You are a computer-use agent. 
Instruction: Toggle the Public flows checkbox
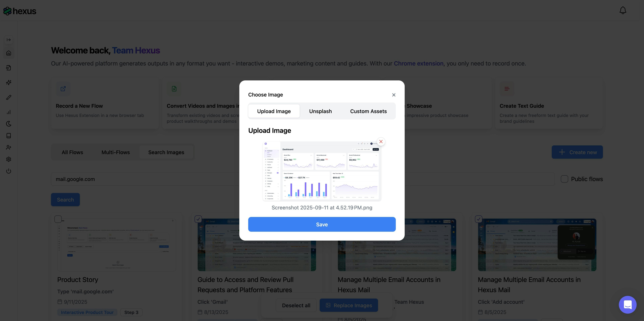click(x=564, y=179)
